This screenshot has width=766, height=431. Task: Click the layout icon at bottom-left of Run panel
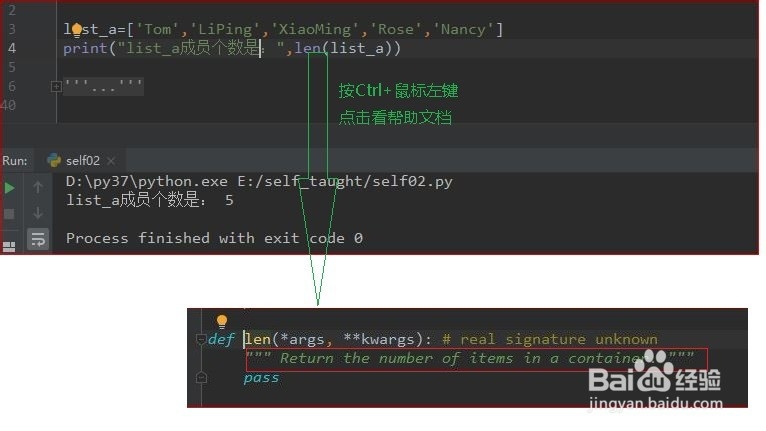(x=9, y=247)
